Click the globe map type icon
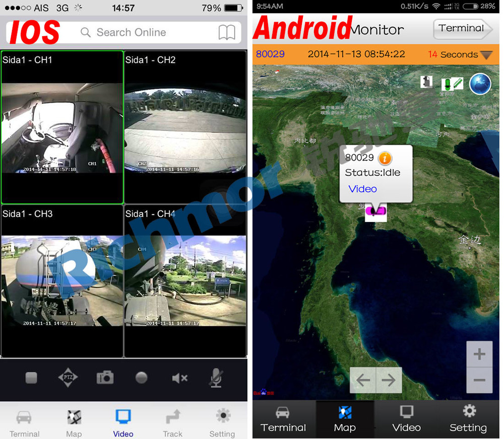 480,84
